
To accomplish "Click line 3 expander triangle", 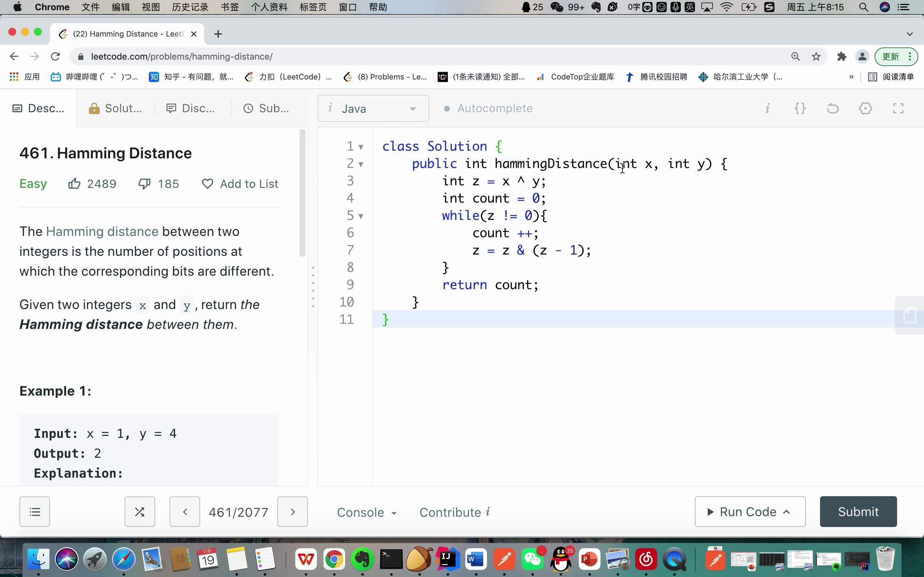I will [x=361, y=181].
